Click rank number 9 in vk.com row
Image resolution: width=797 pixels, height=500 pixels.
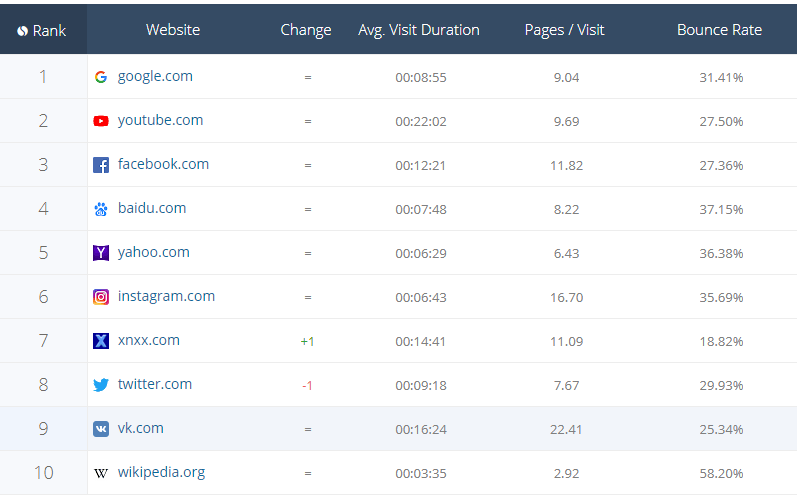point(43,429)
